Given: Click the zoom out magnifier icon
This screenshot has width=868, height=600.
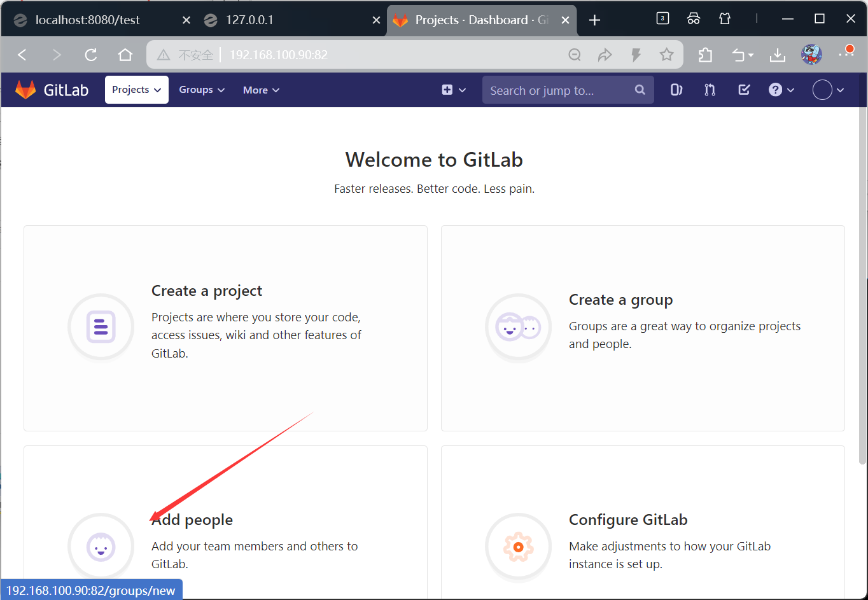Looking at the screenshot, I should pos(575,55).
